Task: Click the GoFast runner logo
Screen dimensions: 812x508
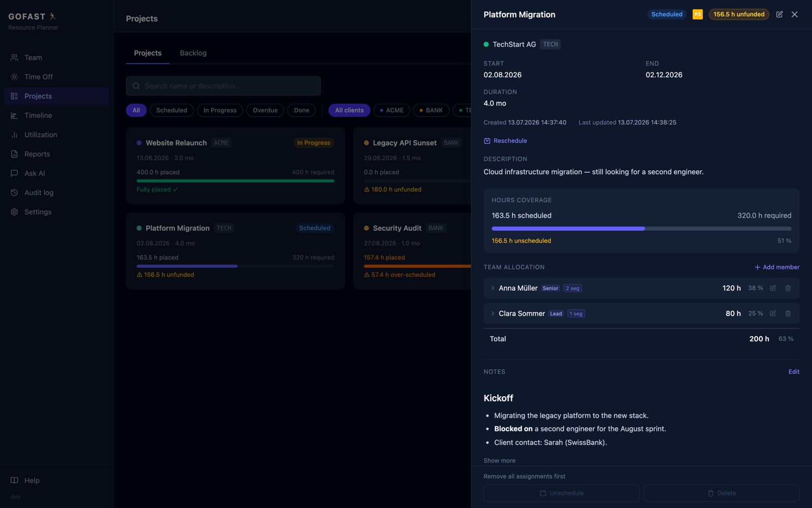Action: pos(52,16)
